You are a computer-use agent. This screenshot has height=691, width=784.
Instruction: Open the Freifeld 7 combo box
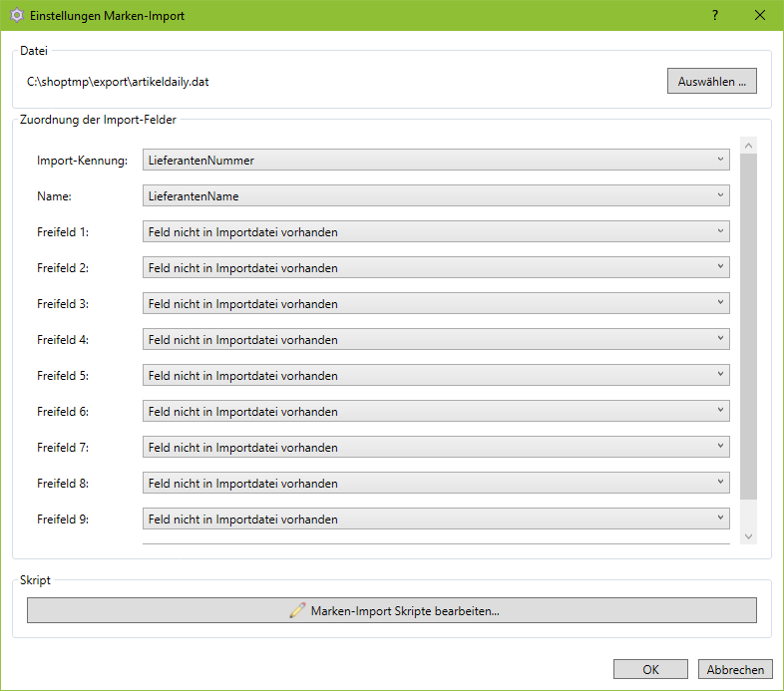click(436, 447)
